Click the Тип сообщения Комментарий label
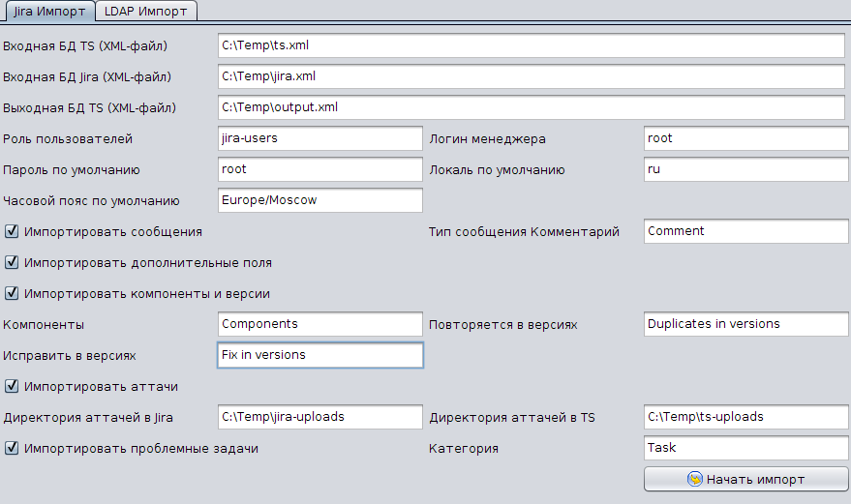The width and height of the screenshot is (851, 504). coord(524,231)
